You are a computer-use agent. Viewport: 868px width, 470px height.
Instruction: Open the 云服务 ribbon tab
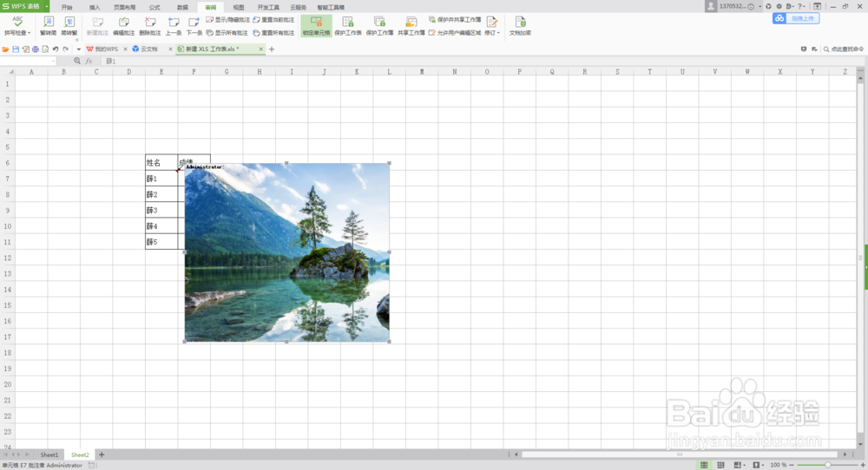[x=298, y=7]
